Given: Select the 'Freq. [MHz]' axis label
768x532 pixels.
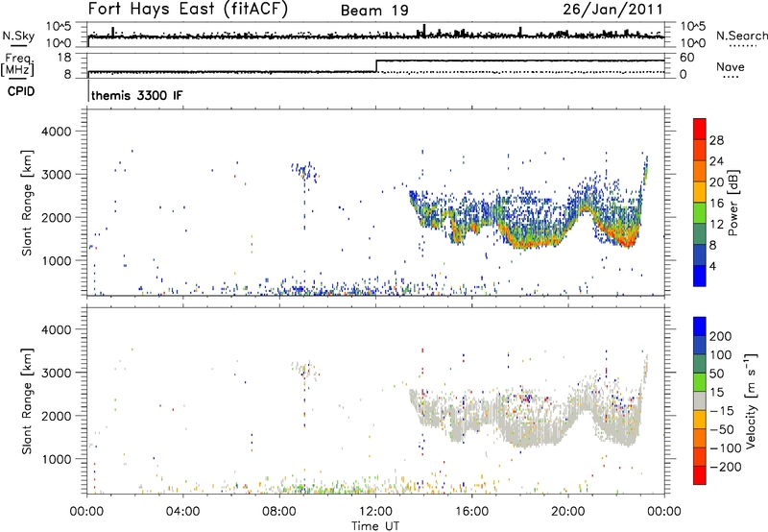Looking at the screenshot, I should (17, 65).
